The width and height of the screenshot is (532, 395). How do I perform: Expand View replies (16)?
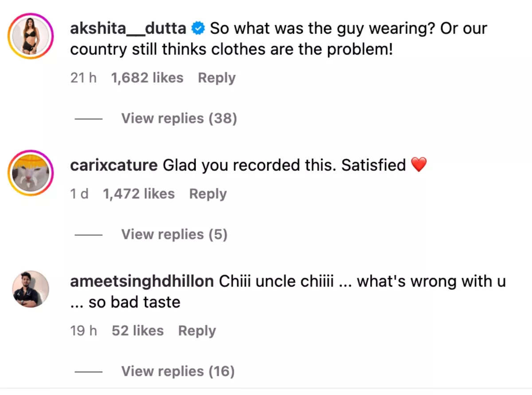tap(178, 371)
